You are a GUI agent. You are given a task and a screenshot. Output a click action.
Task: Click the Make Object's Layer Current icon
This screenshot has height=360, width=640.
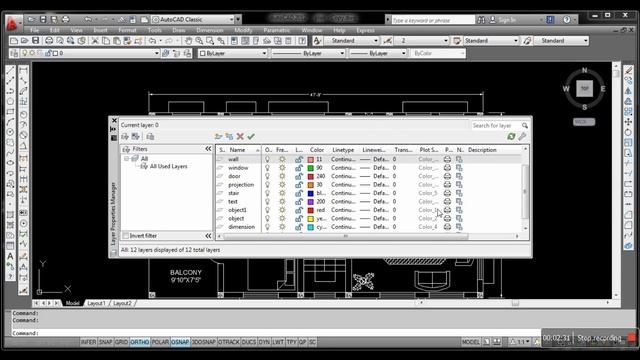(166, 53)
